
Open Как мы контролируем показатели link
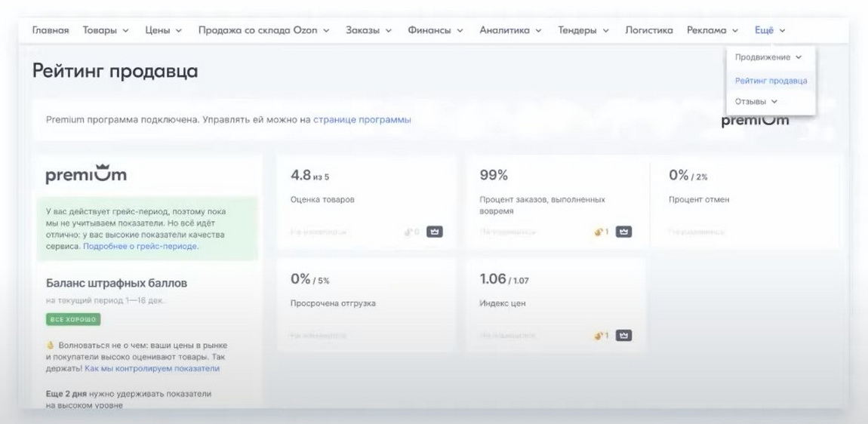pyautogui.click(x=152, y=368)
